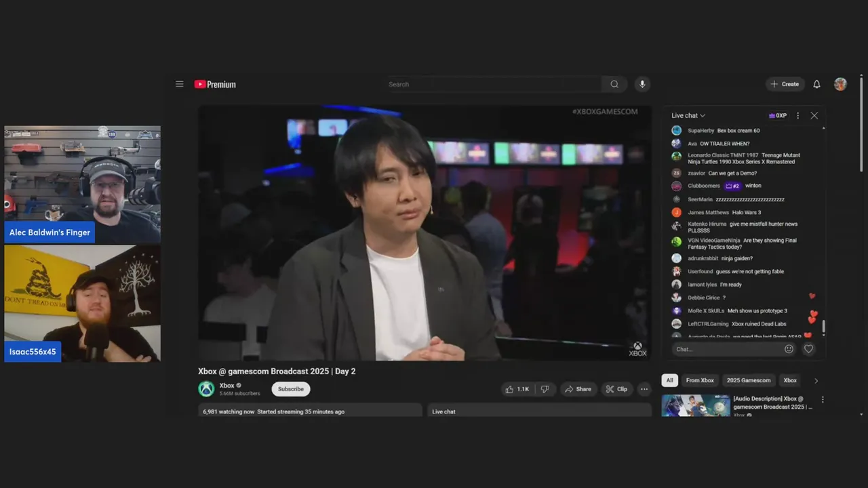Click the Alec Baldwin's Finger webcam feed

(x=83, y=184)
